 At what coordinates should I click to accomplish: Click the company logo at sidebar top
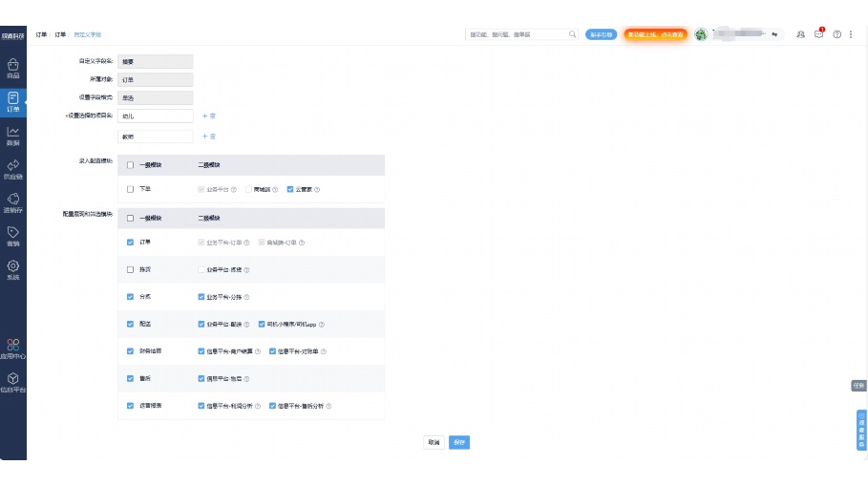pos(12,36)
